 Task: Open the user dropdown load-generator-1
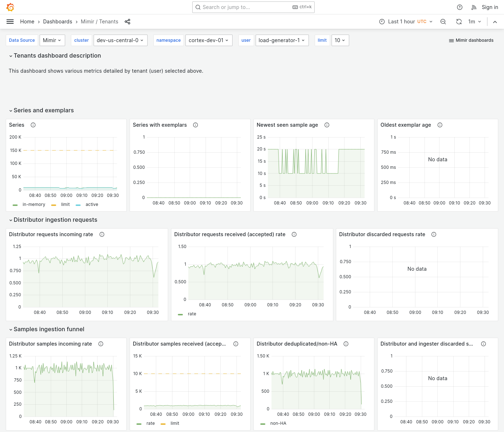tap(282, 40)
